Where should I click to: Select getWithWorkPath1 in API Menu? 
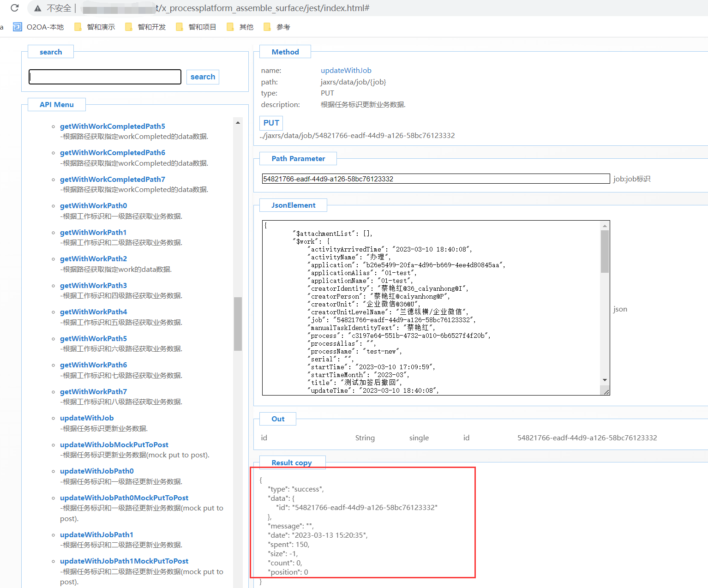tap(93, 232)
